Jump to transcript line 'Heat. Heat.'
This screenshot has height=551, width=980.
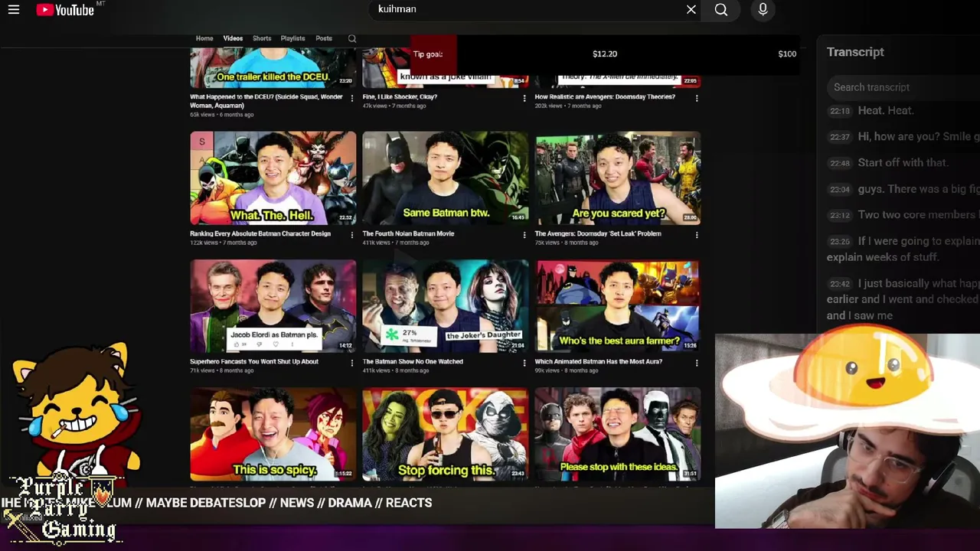click(x=886, y=110)
